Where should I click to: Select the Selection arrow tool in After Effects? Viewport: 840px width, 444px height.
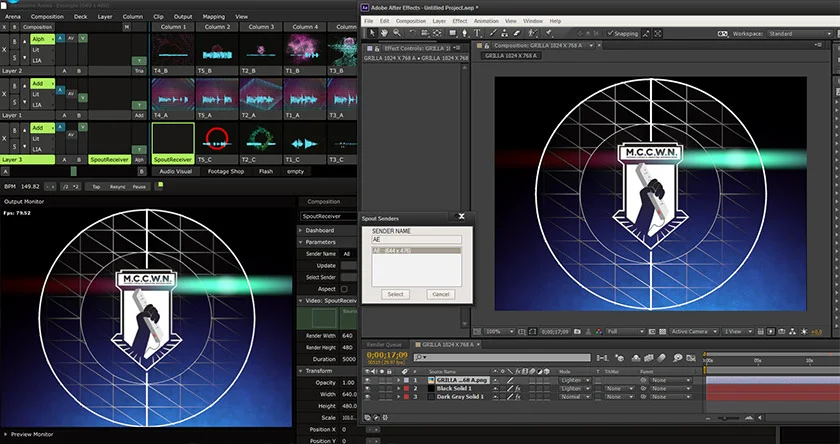tap(372, 33)
